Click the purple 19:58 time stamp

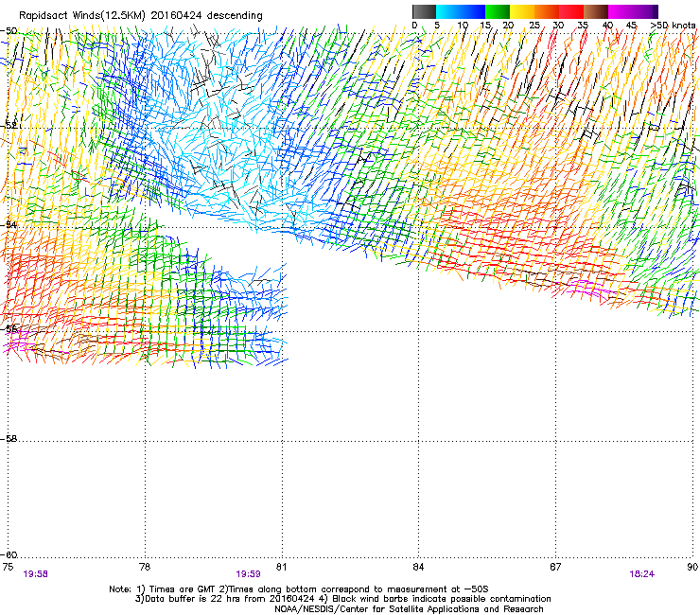tap(35, 574)
